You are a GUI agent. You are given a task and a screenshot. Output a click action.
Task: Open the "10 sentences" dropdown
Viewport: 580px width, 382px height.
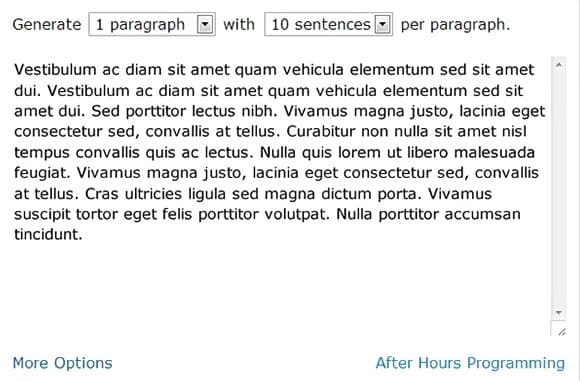tap(328, 24)
